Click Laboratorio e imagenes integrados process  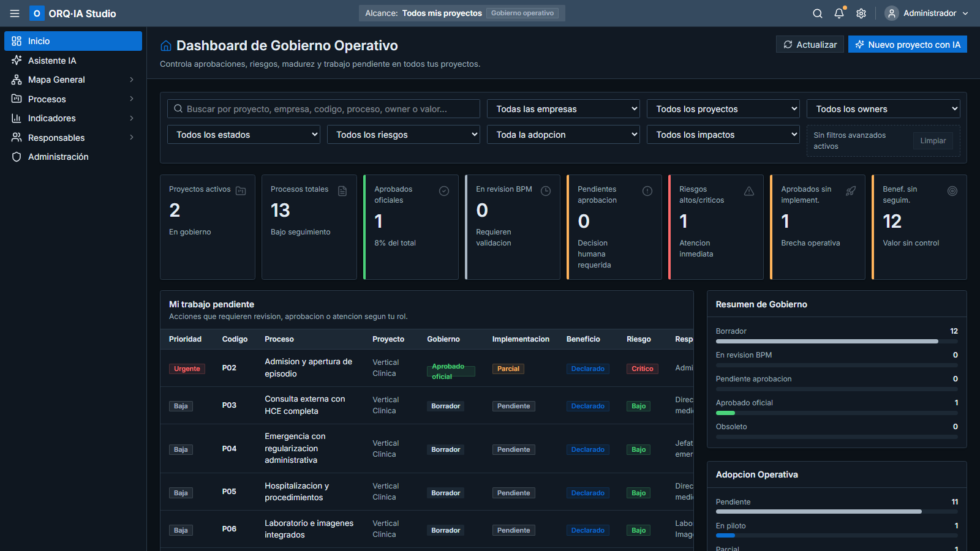click(x=309, y=529)
